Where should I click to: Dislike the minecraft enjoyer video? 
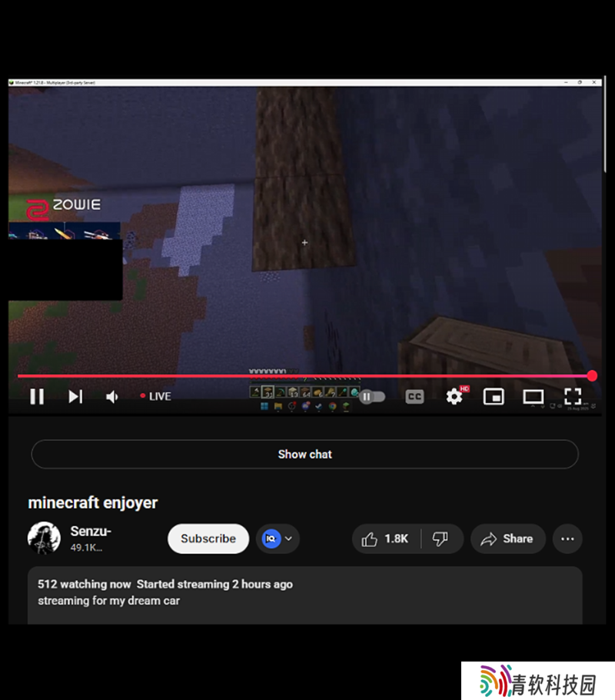(x=441, y=538)
